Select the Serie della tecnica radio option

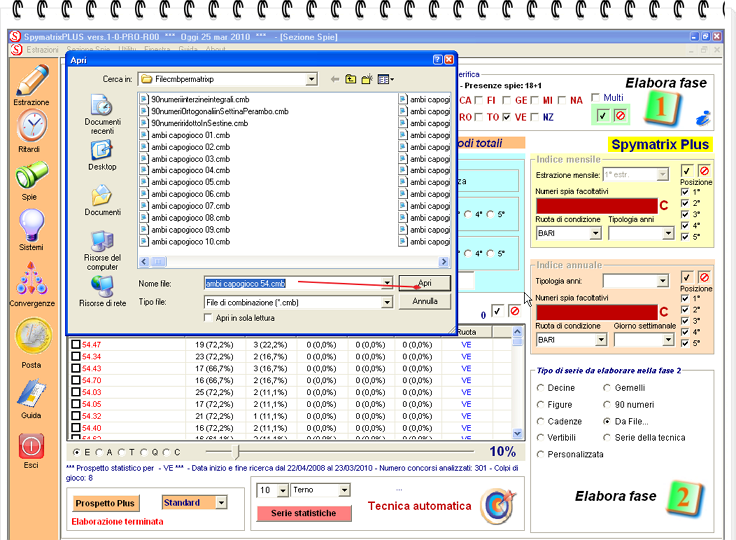(607, 438)
